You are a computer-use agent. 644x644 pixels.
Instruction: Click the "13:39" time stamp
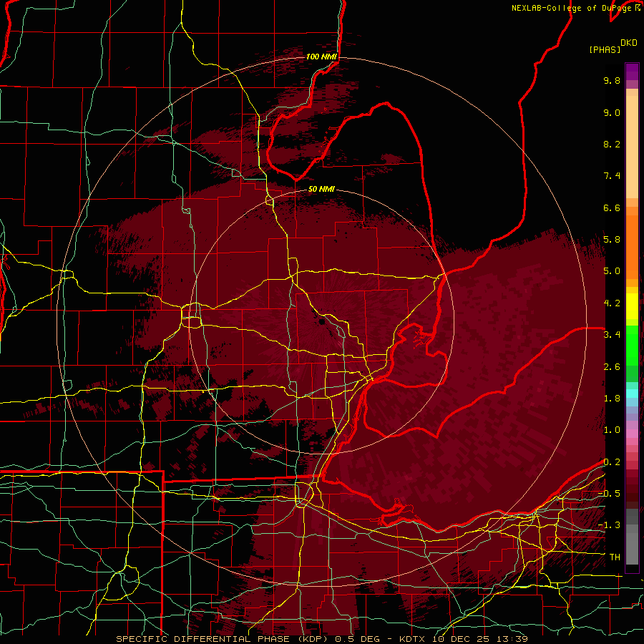tap(512, 639)
